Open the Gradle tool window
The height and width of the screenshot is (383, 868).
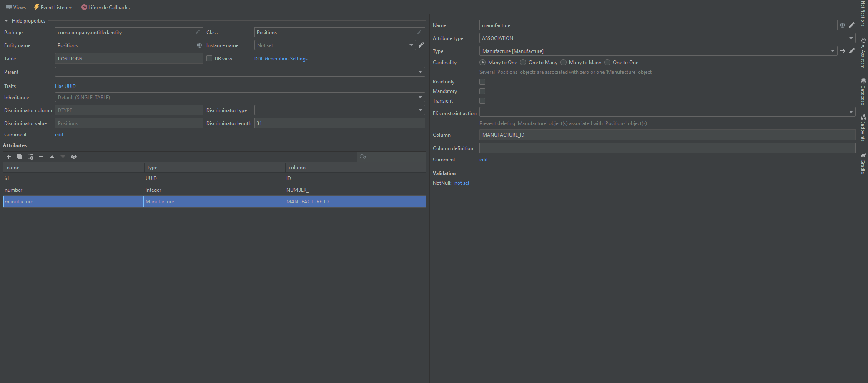[863, 163]
